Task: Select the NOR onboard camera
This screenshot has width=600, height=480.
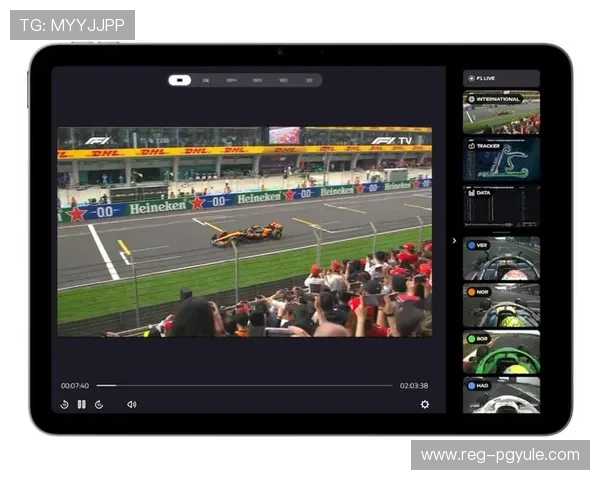Action: click(x=501, y=305)
